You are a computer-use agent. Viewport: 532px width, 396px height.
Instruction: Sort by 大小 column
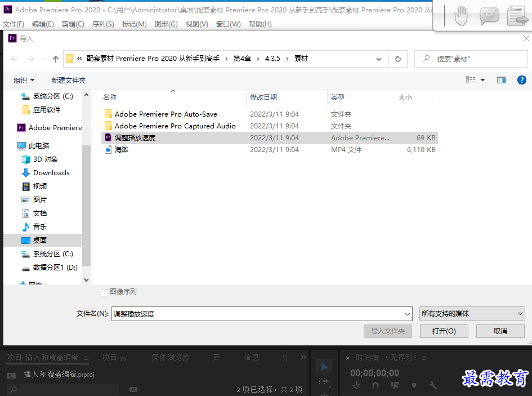point(405,97)
